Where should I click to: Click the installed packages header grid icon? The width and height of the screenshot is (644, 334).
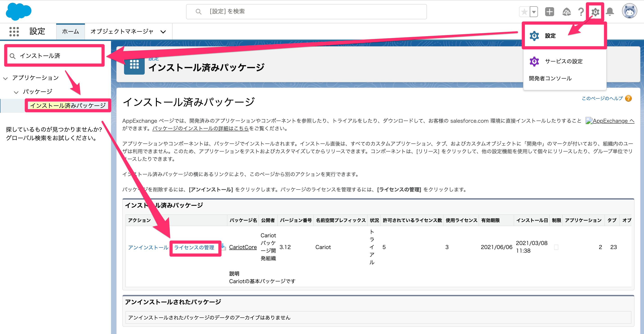134,65
